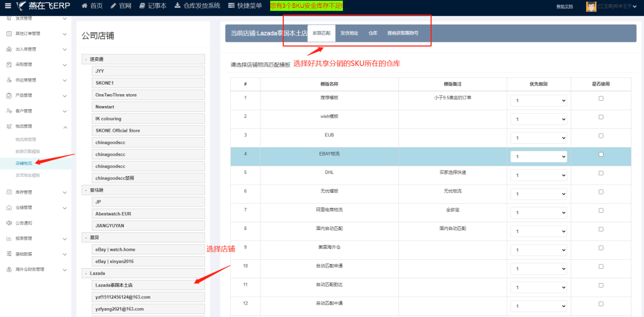Viewport: 644px width, 317px height.
Task: Collapse the 物流管理 sidebar chevron
Action: (64, 126)
